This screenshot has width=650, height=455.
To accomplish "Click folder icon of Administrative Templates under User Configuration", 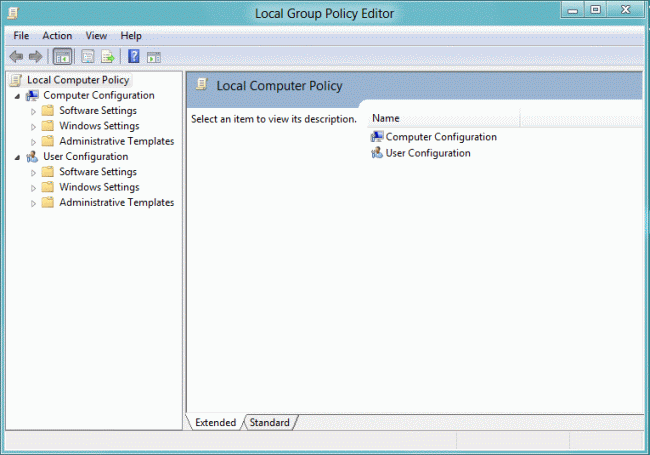I will tap(48, 203).
